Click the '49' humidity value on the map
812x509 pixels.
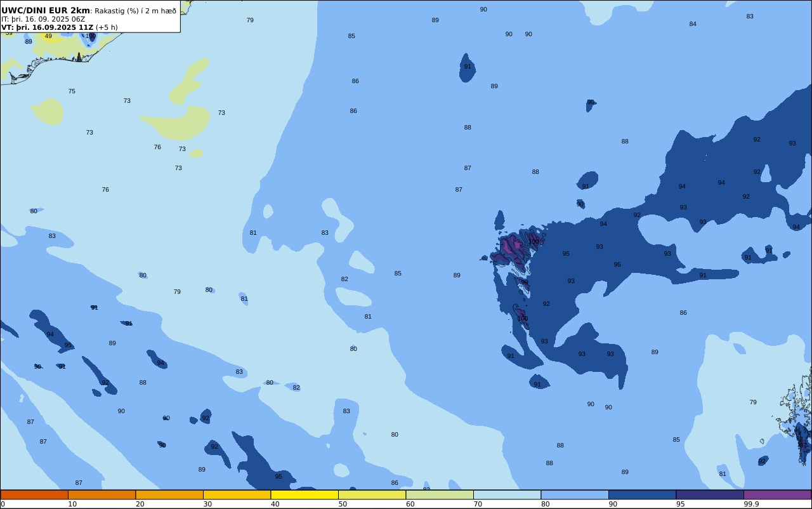click(48, 36)
